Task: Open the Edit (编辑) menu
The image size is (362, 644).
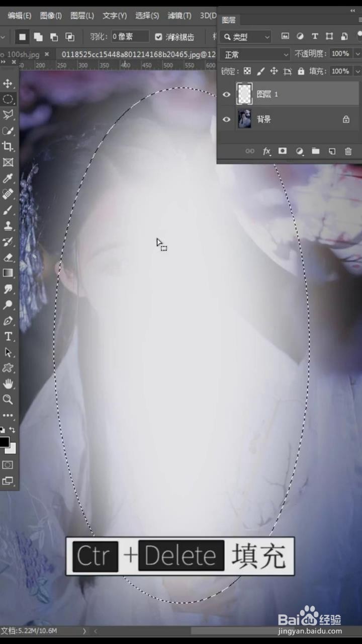Action: click(x=19, y=16)
